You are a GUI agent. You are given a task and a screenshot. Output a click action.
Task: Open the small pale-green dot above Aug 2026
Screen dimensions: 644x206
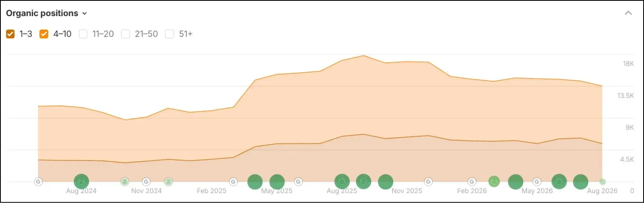point(603,182)
